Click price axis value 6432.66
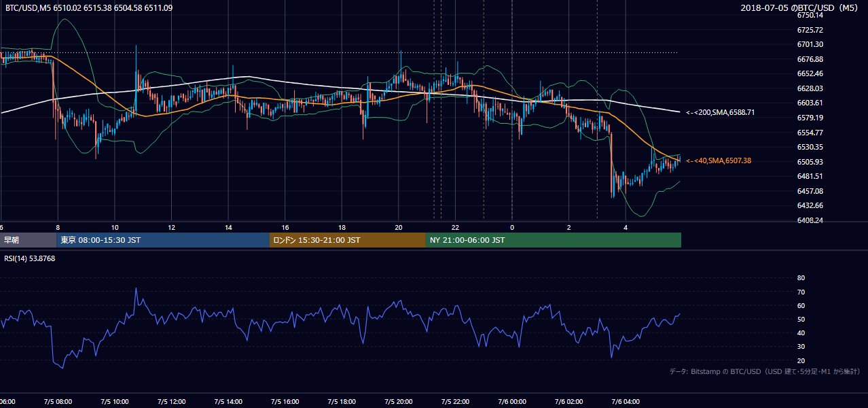868x408 pixels. pos(810,205)
